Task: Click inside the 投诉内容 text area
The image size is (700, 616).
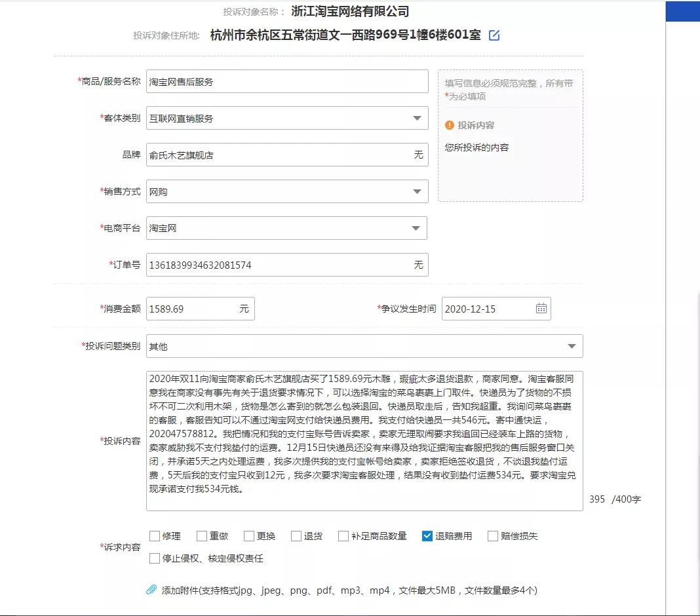Action: [x=364, y=440]
